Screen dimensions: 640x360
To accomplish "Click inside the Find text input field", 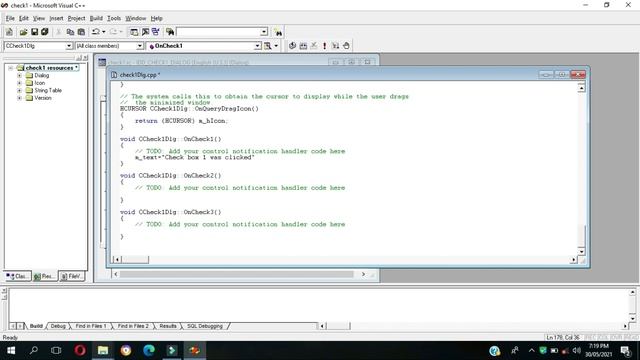I will [218, 32].
